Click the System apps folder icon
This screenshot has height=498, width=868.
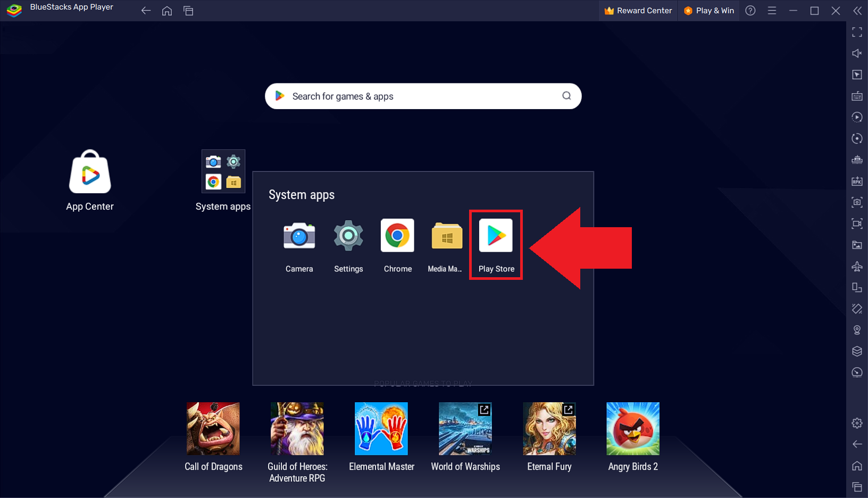(223, 171)
